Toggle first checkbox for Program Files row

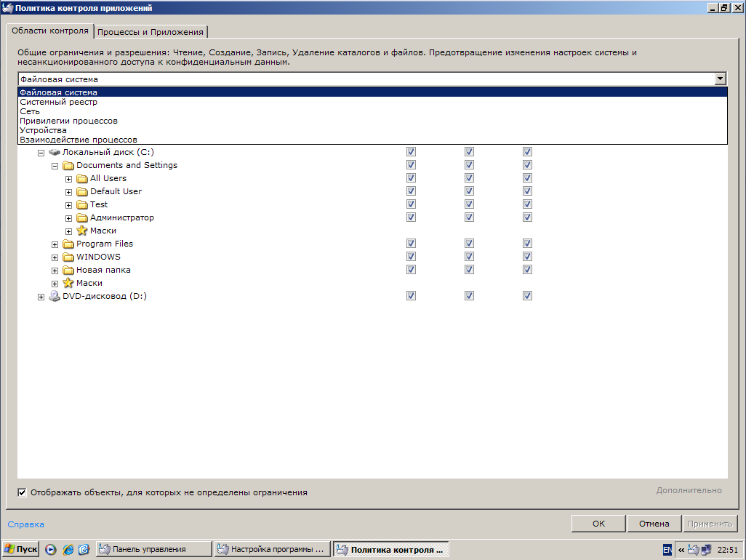(411, 243)
